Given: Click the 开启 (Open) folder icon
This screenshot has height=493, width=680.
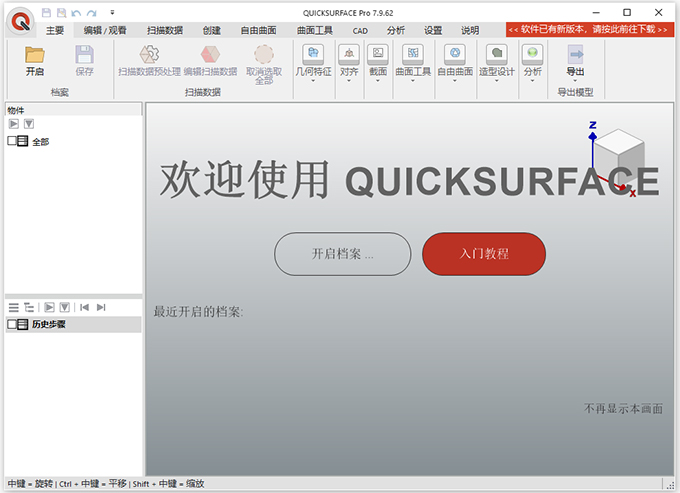Looking at the screenshot, I should pyautogui.click(x=35, y=56).
